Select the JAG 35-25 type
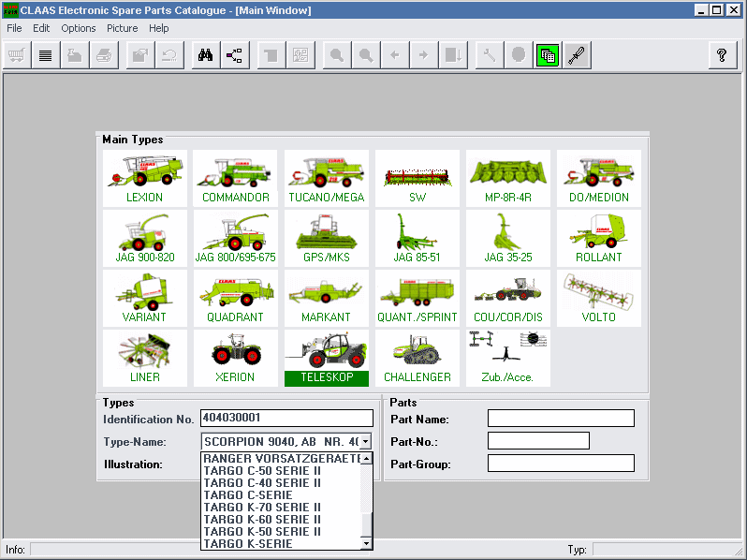Screen dimensions: 747x560 point(508,238)
